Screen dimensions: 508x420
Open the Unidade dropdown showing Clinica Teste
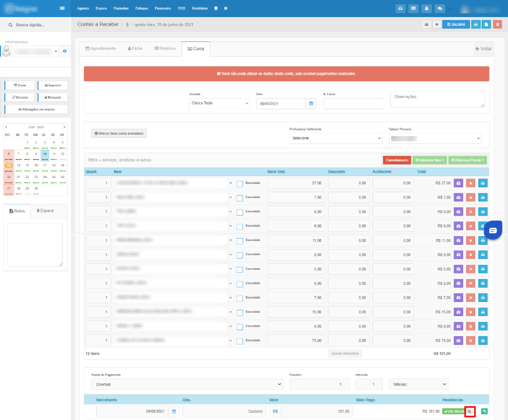point(219,103)
